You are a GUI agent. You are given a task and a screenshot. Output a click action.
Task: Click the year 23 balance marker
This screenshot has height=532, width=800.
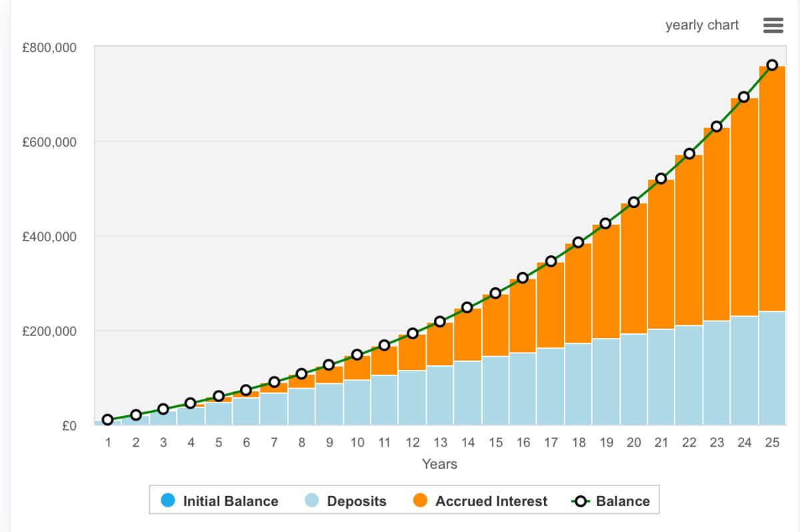[x=717, y=127]
